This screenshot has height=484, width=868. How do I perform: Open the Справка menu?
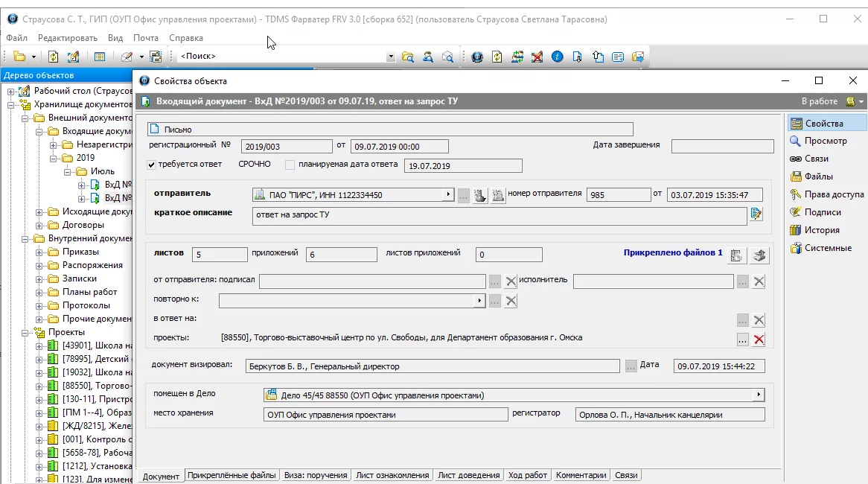(186, 38)
